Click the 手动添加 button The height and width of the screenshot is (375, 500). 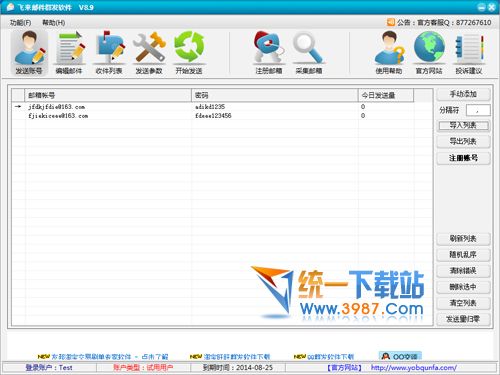[463, 94]
